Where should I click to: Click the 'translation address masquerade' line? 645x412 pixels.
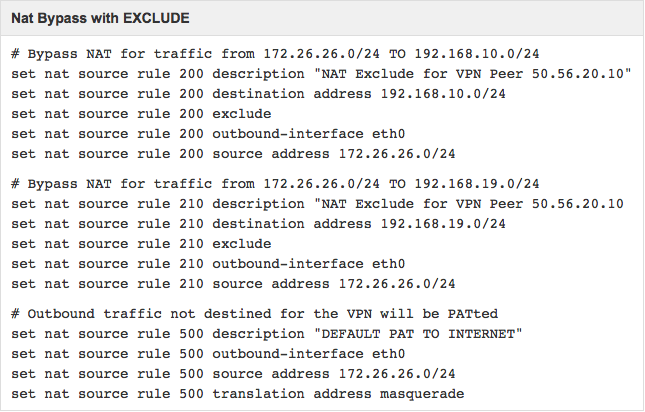pos(237,394)
